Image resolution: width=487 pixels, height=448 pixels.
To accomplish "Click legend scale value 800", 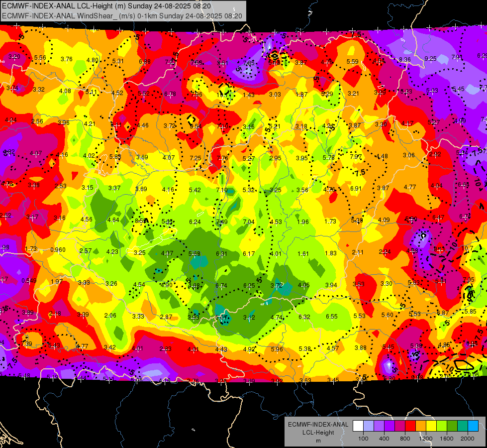I will pos(405,439).
